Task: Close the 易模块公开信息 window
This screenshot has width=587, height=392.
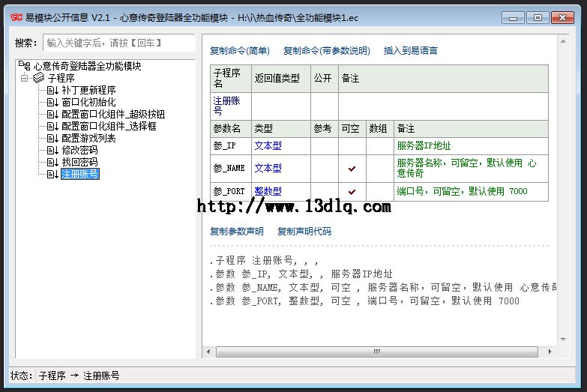Action: tap(562, 17)
